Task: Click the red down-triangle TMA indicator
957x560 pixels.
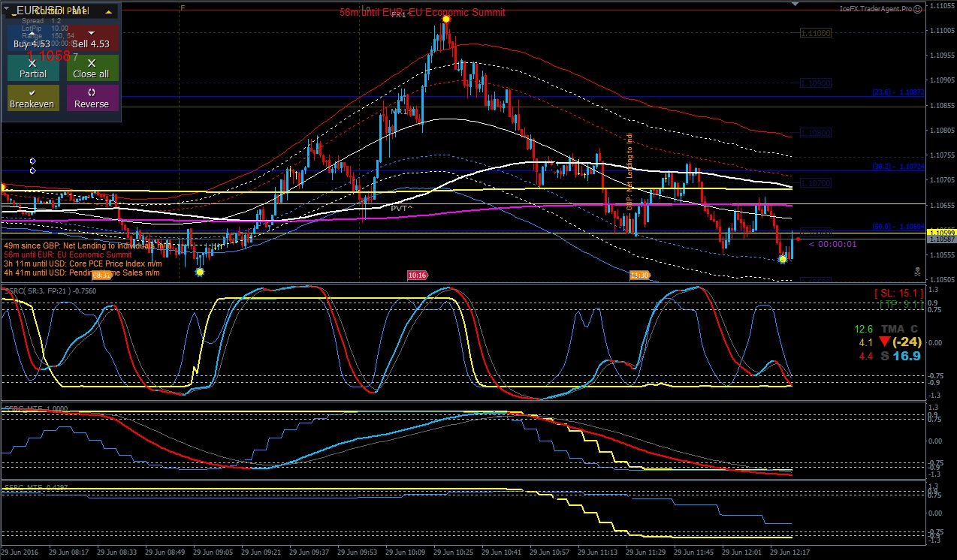Action: (x=884, y=342)
